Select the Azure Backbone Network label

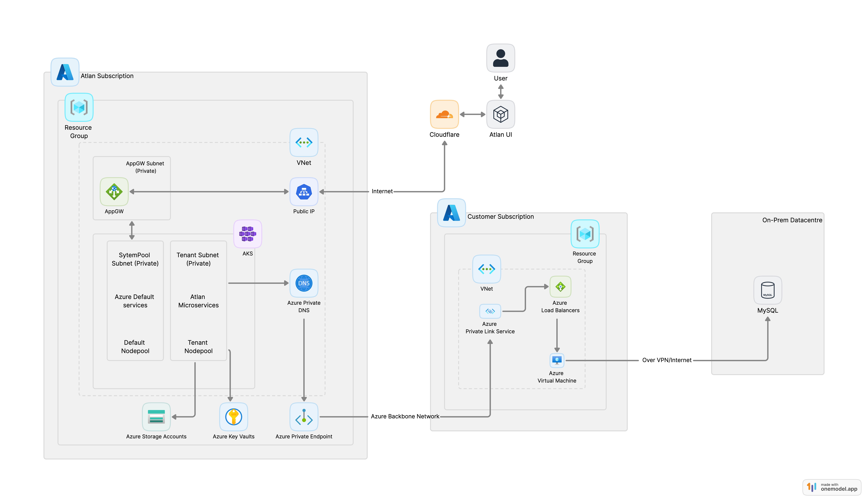coord(405,416)
